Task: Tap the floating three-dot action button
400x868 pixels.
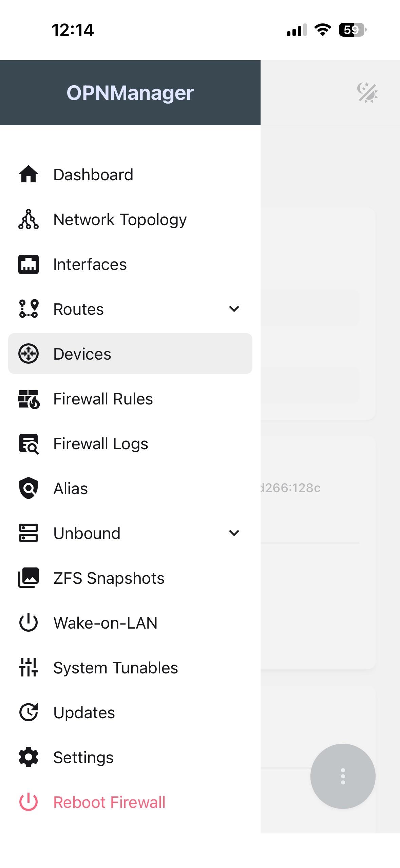Action: pos(343,776)
